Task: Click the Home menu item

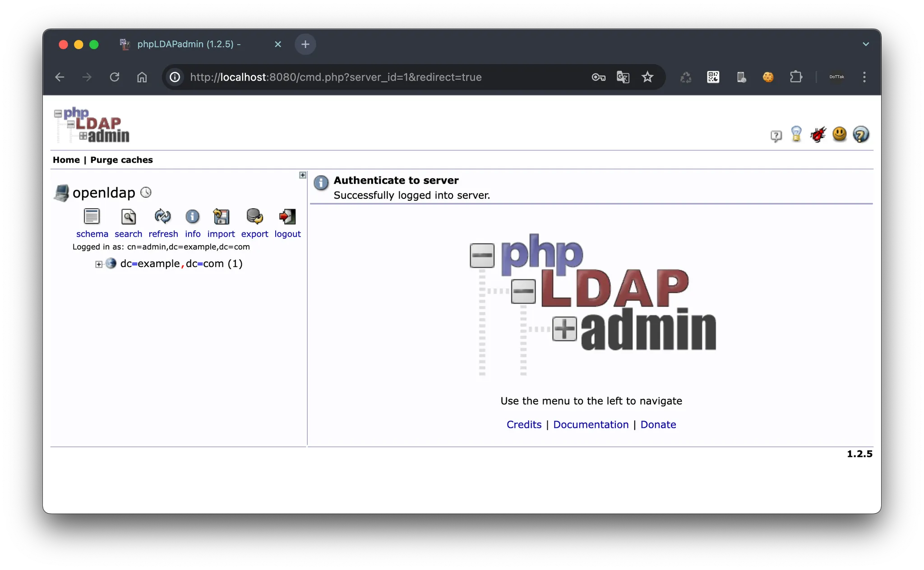Action: (x=66, y=160)
